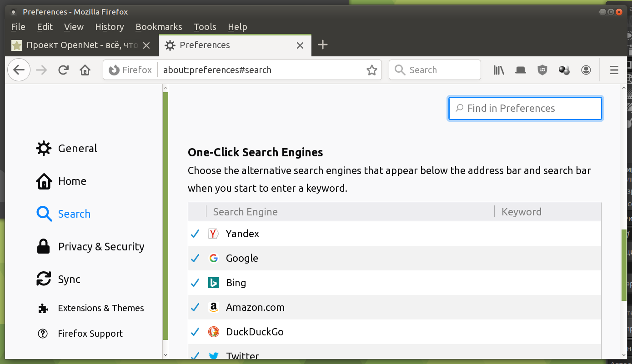
Task: Open the Privacy & Security section
Action: click(101, 247)
